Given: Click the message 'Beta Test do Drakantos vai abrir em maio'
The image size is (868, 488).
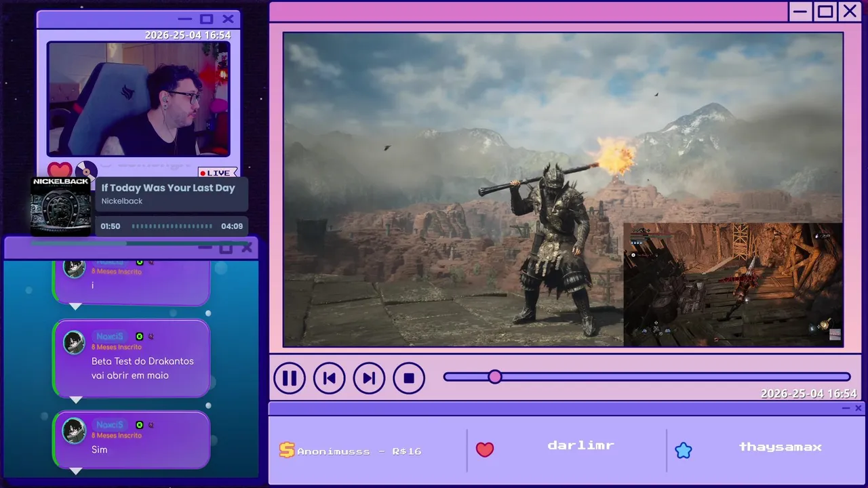Looking at the screenshot, I should pyautogui.click(x=142, y=368).
